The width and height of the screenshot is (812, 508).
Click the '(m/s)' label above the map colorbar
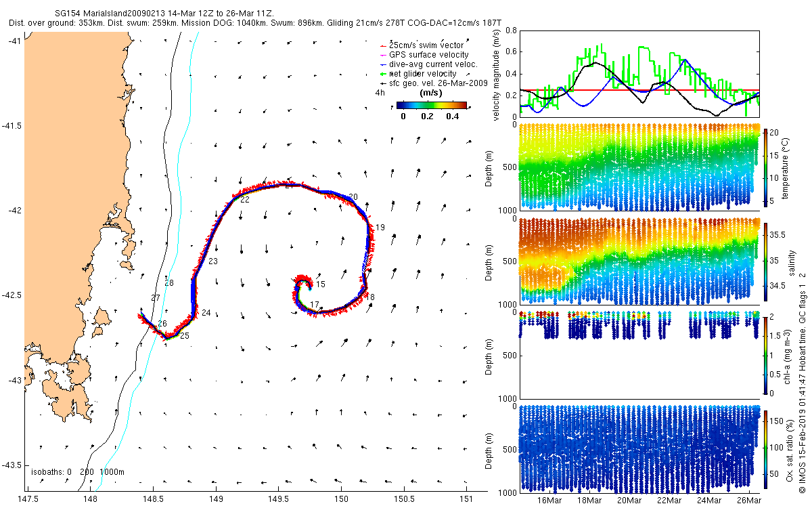[x=432, y=92]
